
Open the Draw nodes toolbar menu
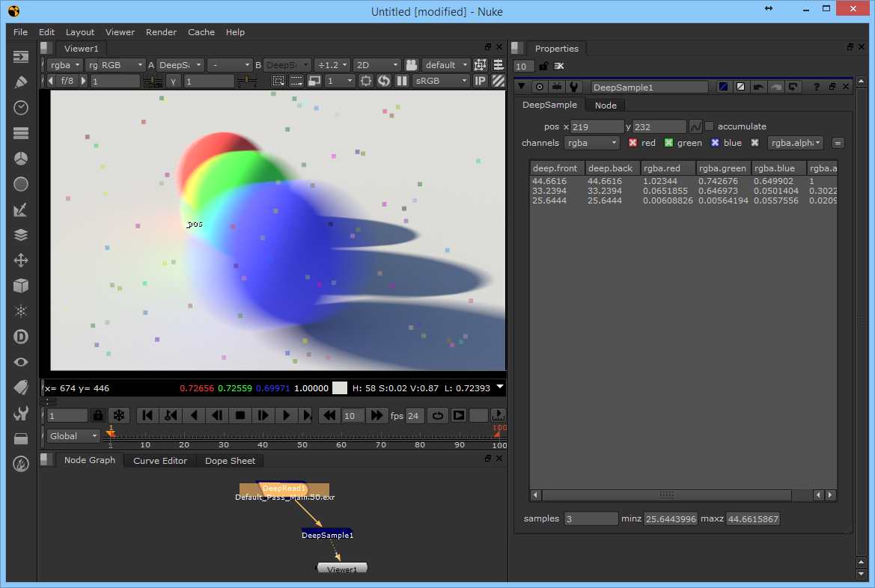click(x=21, y=82)
